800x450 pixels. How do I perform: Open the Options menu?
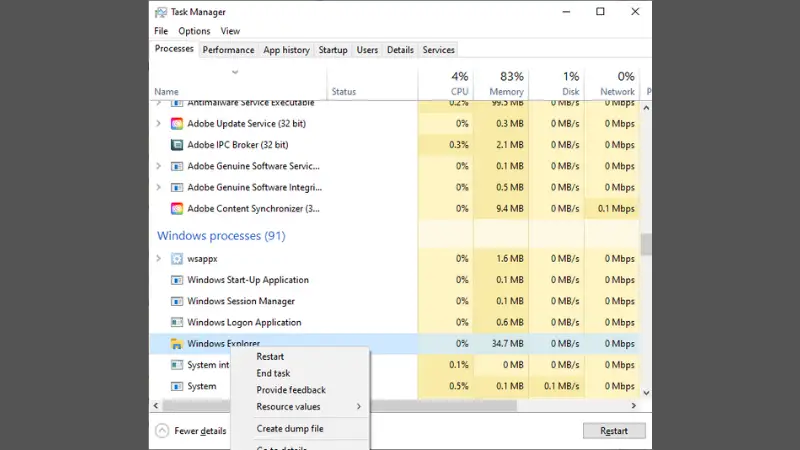[x=194, y=31]
